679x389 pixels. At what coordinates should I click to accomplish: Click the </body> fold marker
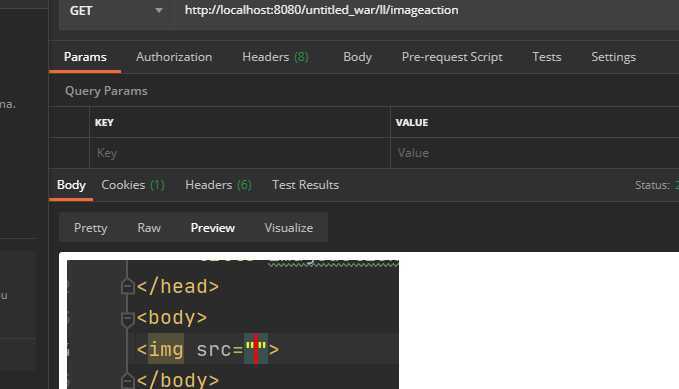click(x=128, y=380)
